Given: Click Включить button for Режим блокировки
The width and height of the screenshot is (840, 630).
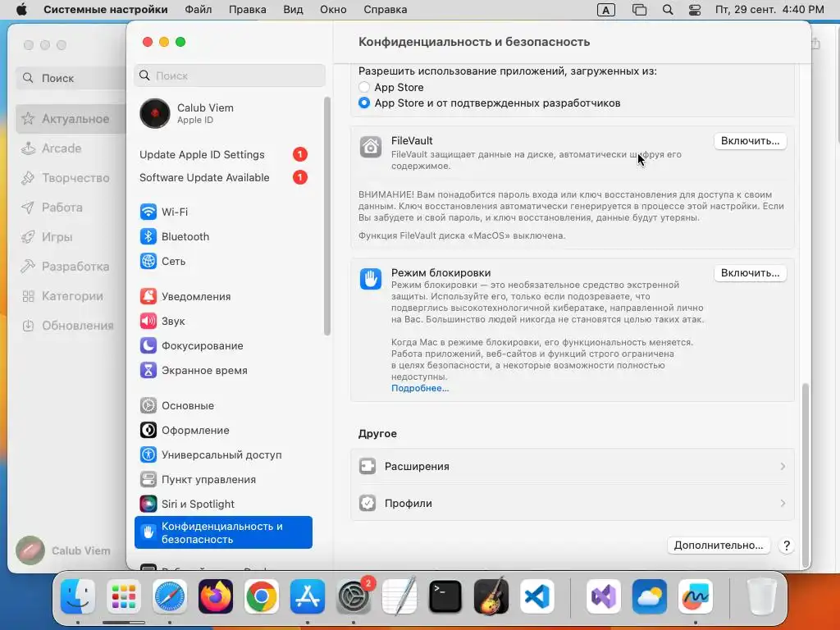Looking at the screenshot, I should (750, 273).
